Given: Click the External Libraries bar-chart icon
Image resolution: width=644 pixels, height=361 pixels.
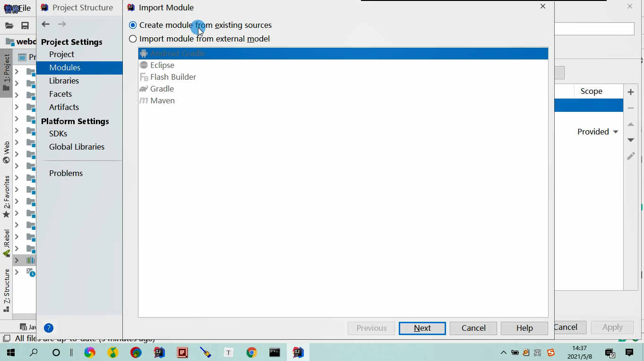Looking at the screenshot, I should pyautogui.click(x=31, y=260).
